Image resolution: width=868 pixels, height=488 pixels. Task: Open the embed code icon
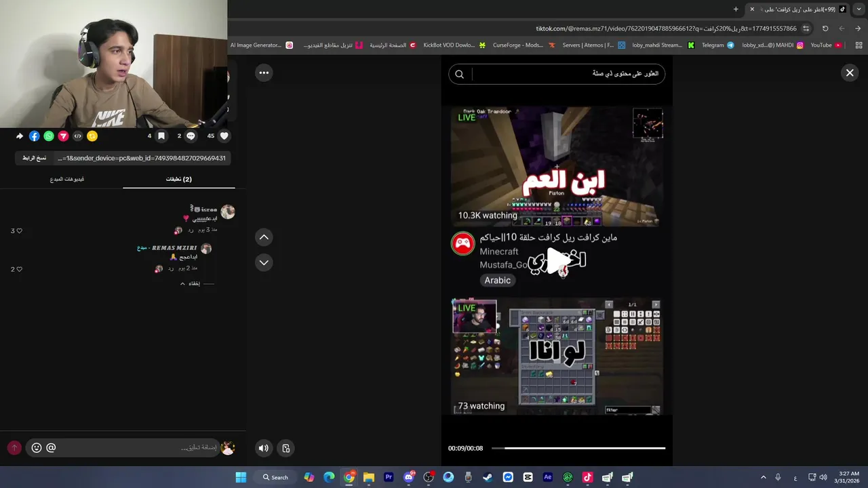point(78,136)
